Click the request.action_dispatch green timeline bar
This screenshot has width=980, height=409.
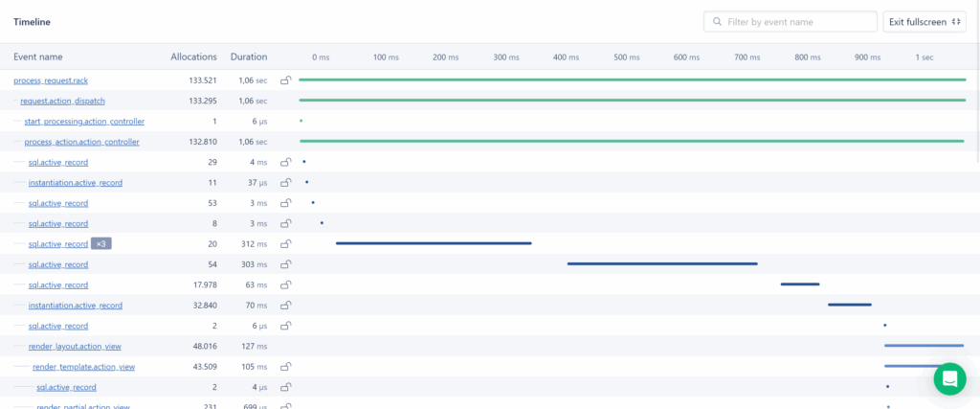(633, 100)
